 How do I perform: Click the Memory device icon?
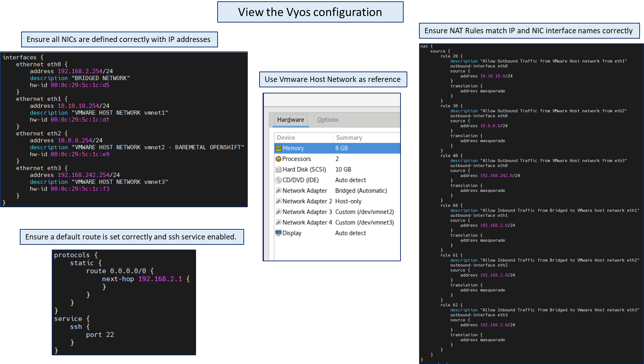click(x=278, y=148)
